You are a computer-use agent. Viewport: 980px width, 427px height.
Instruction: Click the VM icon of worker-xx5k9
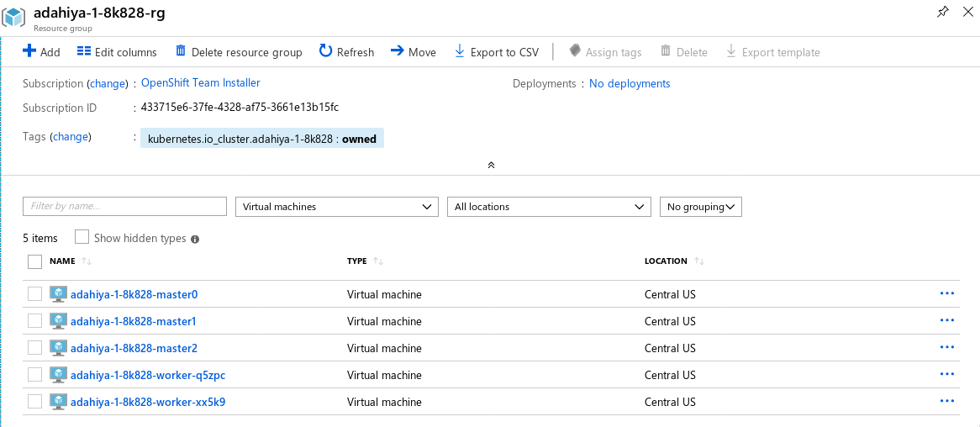click(x=58, y=401)
